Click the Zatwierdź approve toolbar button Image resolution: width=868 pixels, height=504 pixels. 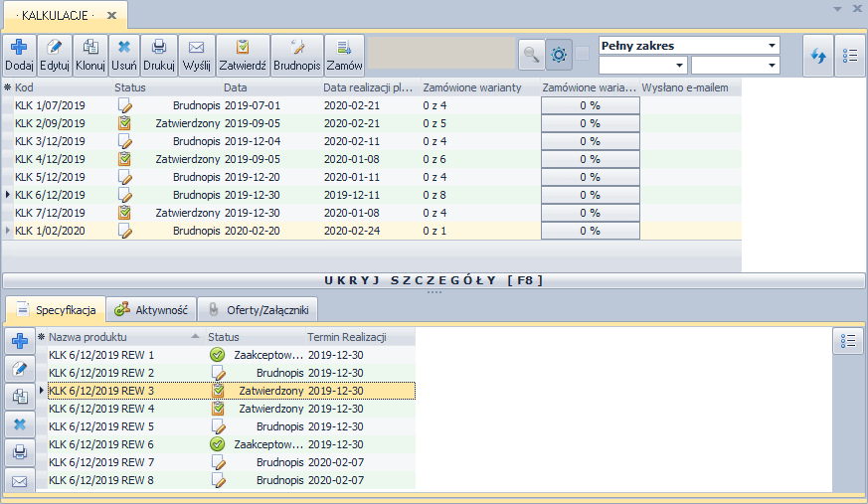click(x=243, y=56)
